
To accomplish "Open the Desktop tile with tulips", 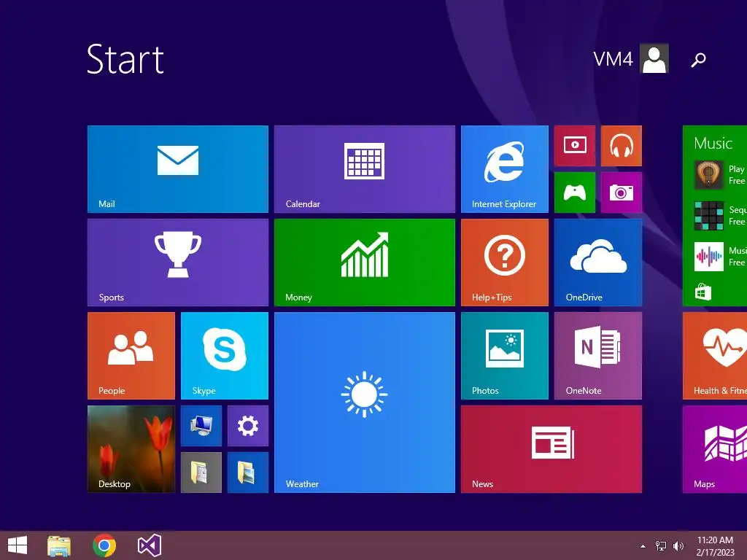I will pyautogui.click(x=131, y=449).
